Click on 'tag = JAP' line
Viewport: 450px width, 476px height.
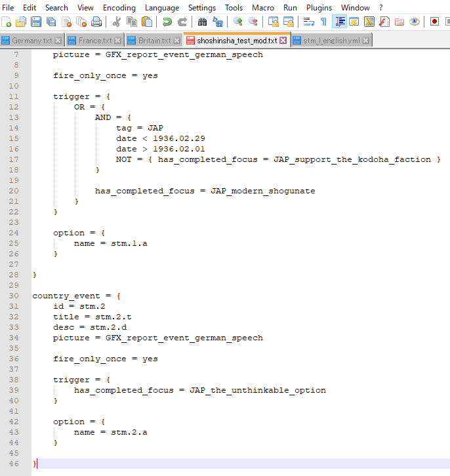(140, 128)
